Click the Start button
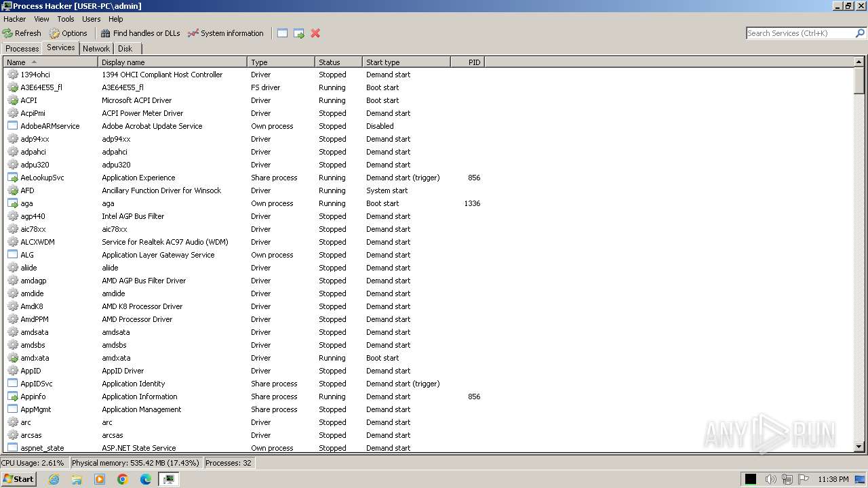Image resolution: width=868 pixels, height=488 pixels. click(19, 479)
